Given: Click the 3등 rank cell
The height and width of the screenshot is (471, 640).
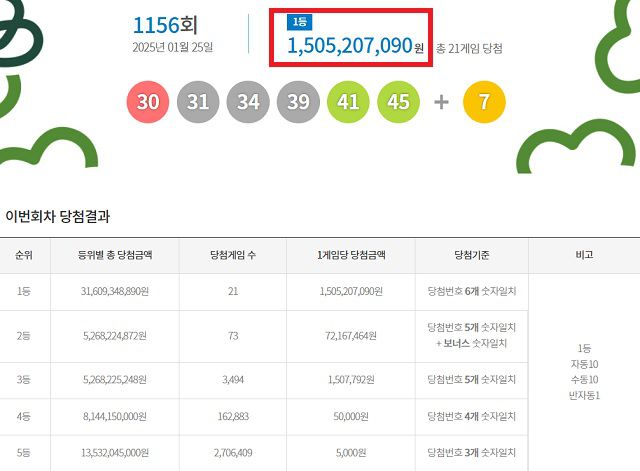Looking at the screenshot, I should (x=24, y=380).
